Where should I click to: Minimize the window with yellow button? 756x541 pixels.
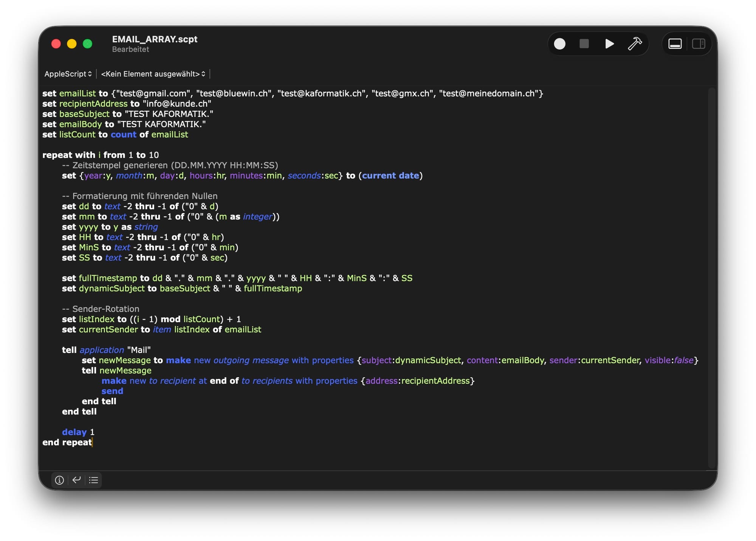pyautogui.click(x=72, y=44)
